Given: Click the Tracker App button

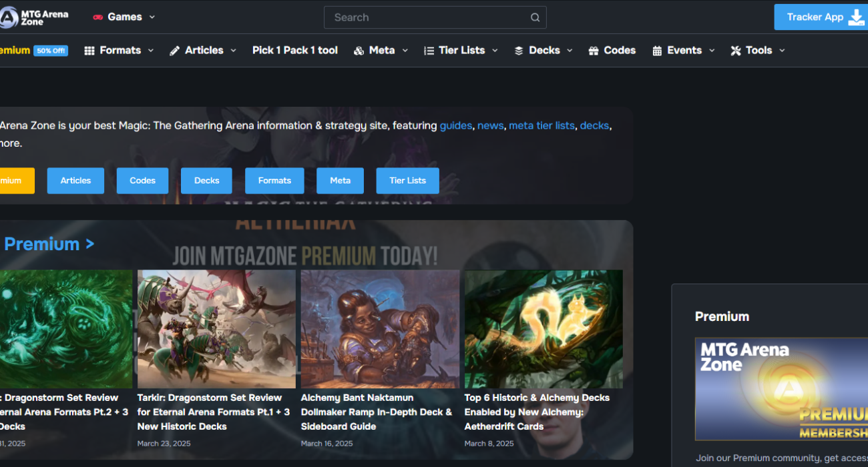Looking at the screenshot, I should pos(821,17).
